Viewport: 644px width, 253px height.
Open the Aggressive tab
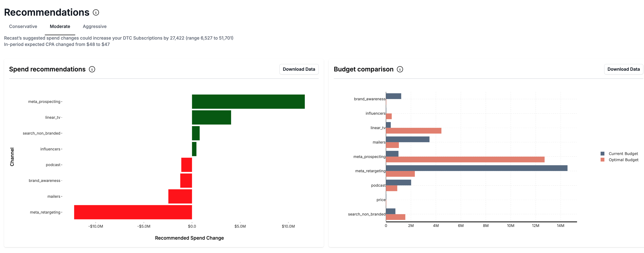point(95,27)
